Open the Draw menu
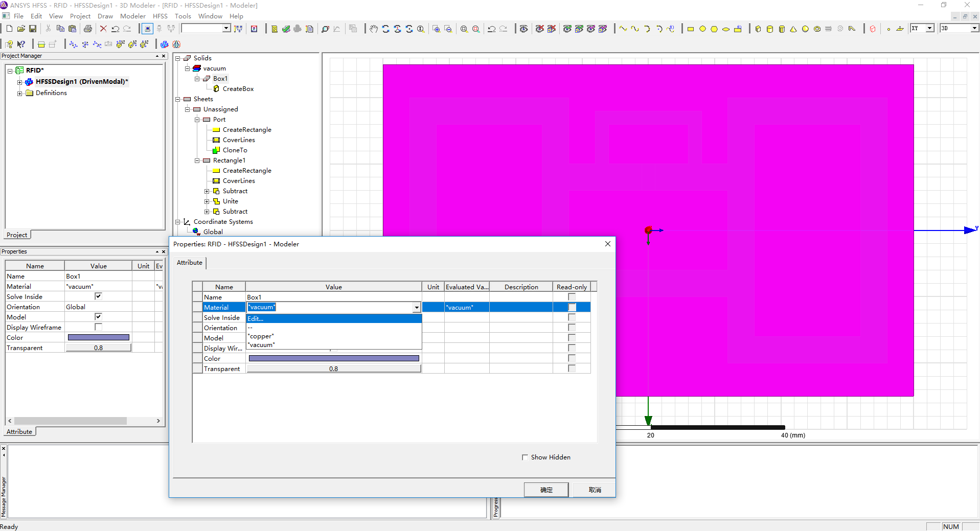Viewport: 980px width, 531px height. pyautogui.click(x=105, y=16)
